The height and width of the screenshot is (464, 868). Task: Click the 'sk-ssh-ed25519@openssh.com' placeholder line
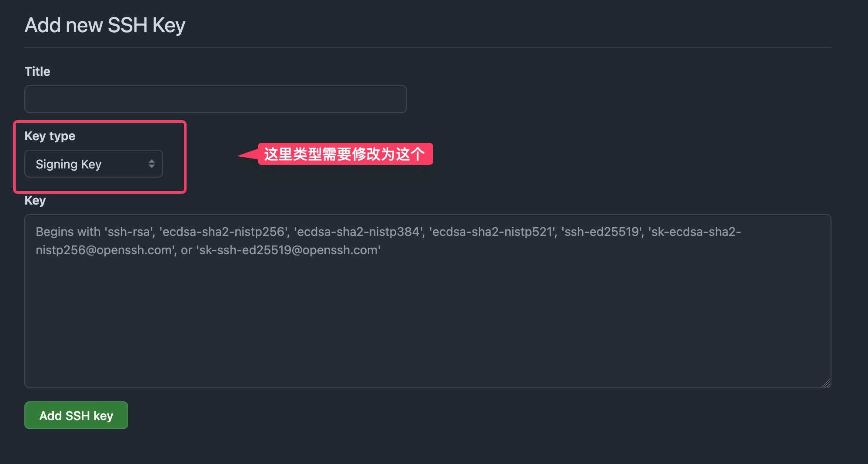pos(288,250)
